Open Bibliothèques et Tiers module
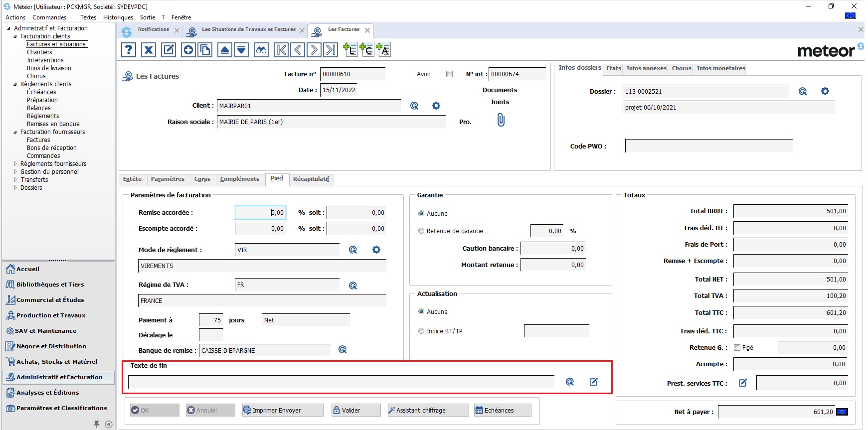 [x=58, y=285]
